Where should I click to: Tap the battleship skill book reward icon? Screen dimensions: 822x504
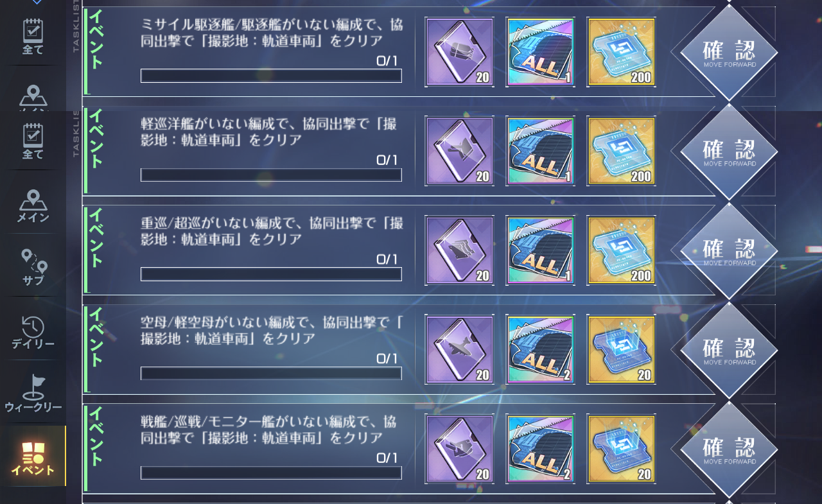(459, 449)
